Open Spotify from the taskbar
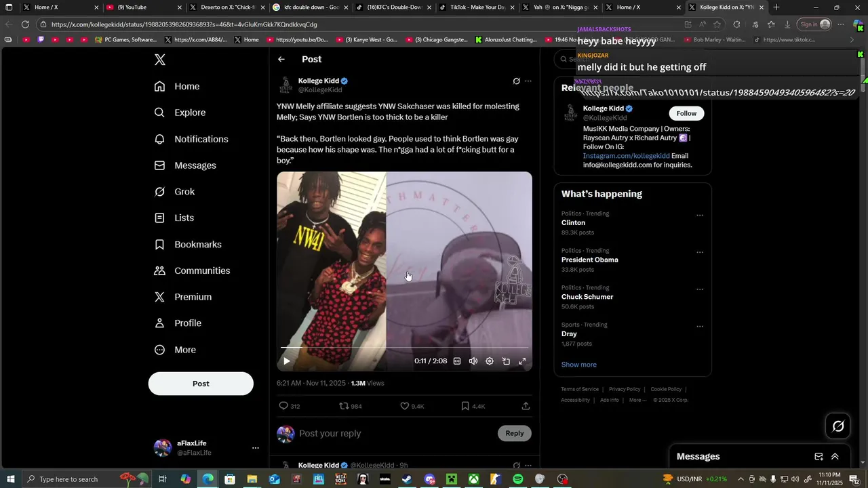Viewport: 868px width, 488px height. click(x=518, y=479)
